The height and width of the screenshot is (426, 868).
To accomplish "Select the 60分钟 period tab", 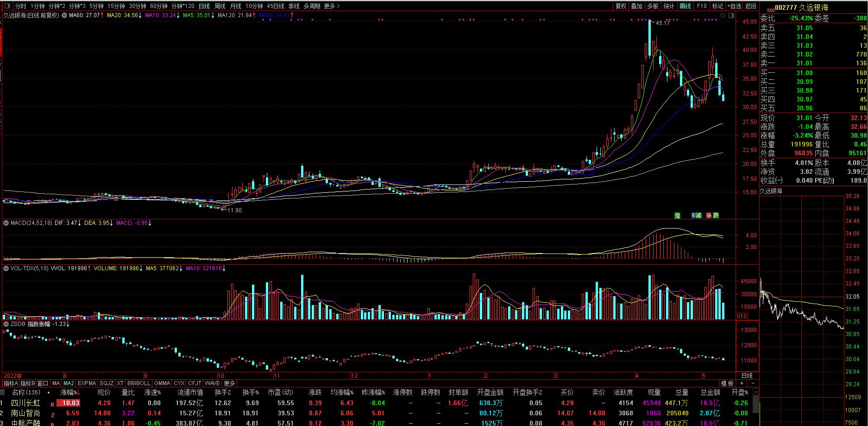I will (x=159, y=6).
